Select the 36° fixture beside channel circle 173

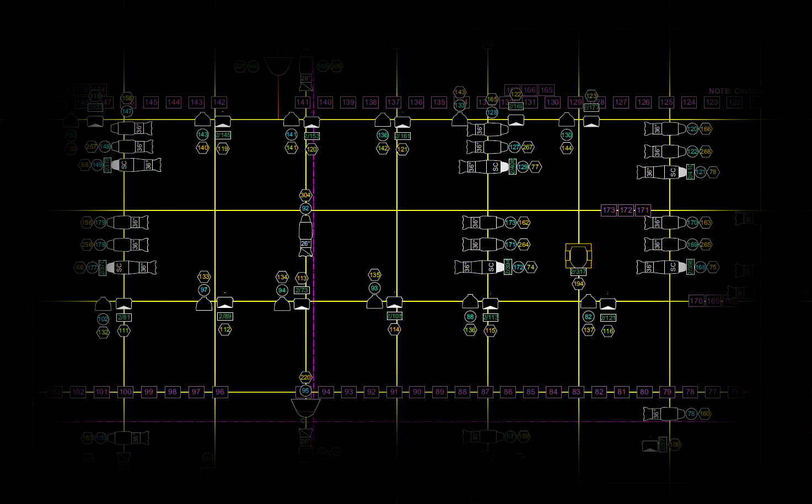coord(483,223)
